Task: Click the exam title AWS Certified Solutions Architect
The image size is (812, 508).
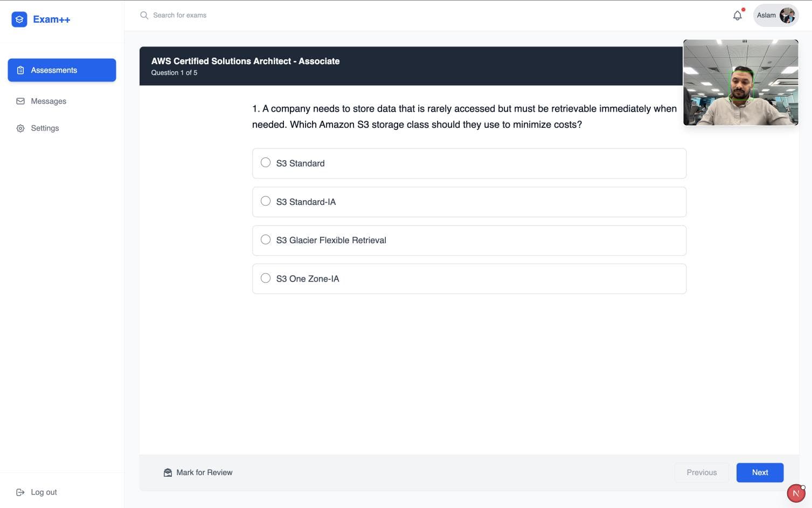Action: tap(245, 61)
